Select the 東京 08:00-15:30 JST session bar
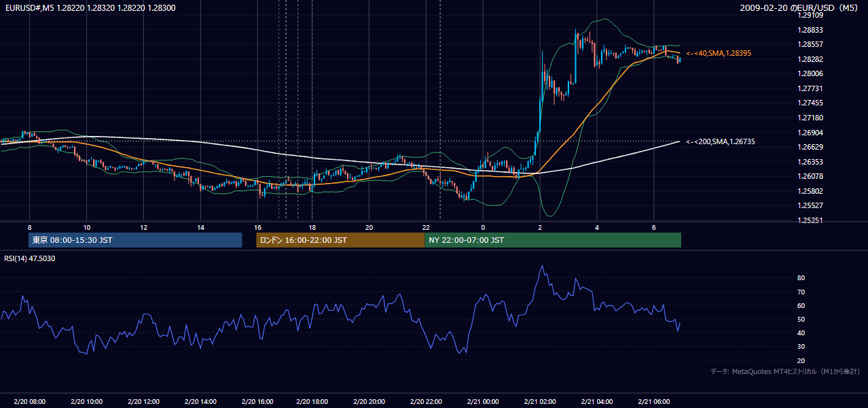868x408 pixels. 135,240
